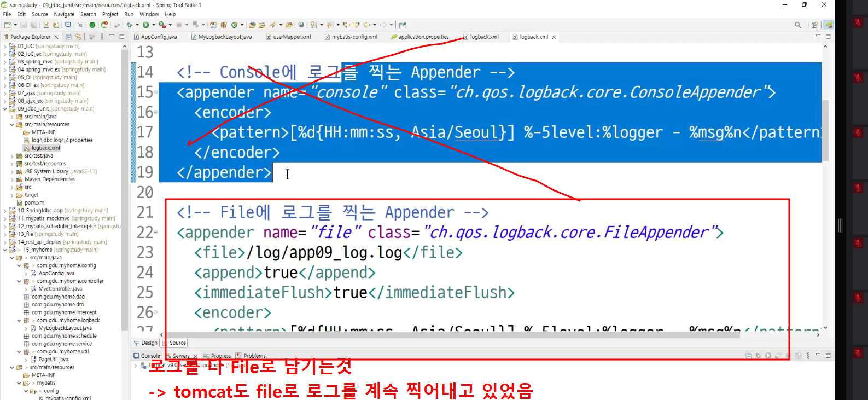The width and height of the screenshot is (868, 400).
Task: Open the Boot Dashboard green power icon
Action: click(92, 25)
